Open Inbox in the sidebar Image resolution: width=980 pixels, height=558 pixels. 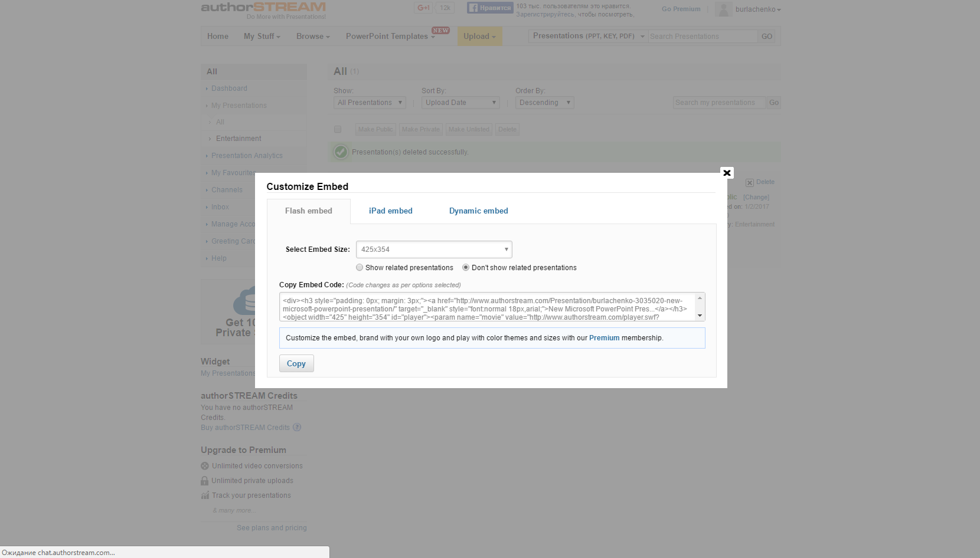point(220,207)
